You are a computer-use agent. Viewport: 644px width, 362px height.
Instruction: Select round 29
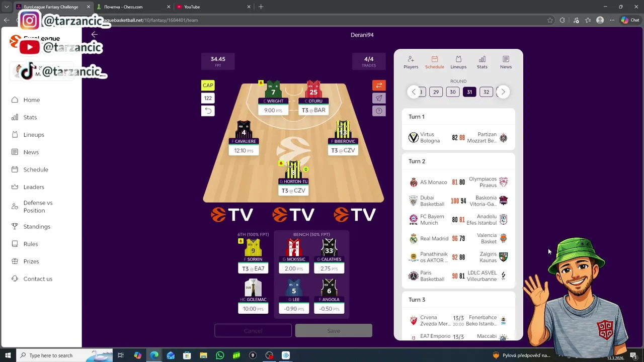(x=436, y=92)
